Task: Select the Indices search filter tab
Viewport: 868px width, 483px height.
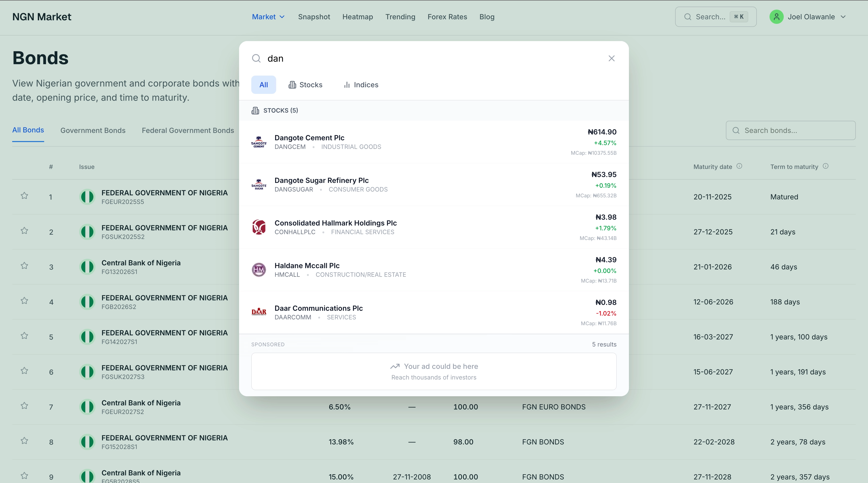Action: (361, 85)
